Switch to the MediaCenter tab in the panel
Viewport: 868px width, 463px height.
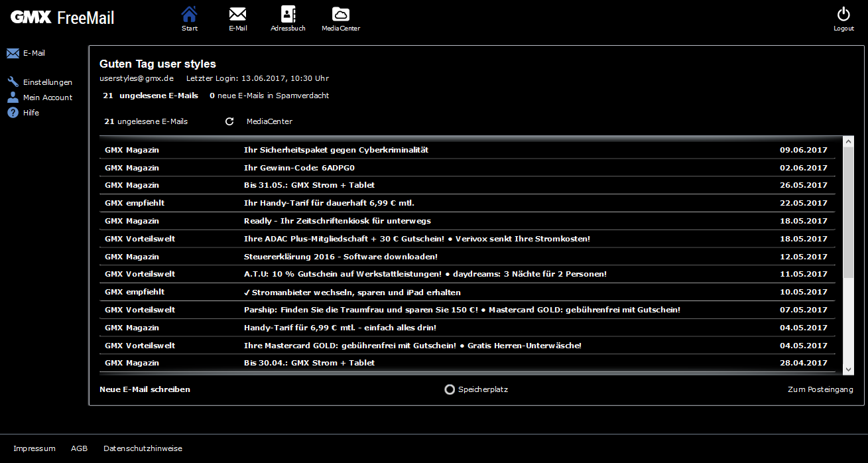(x=269, y=121)
